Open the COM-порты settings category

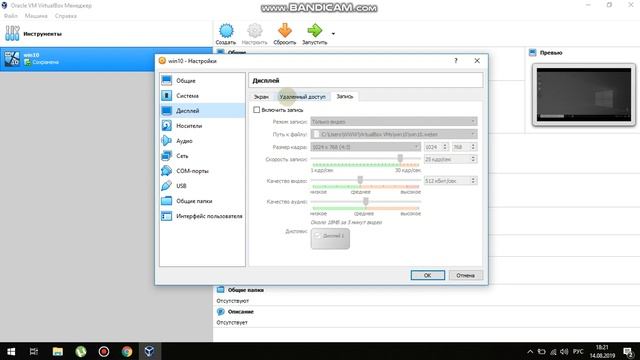(202, 171)
